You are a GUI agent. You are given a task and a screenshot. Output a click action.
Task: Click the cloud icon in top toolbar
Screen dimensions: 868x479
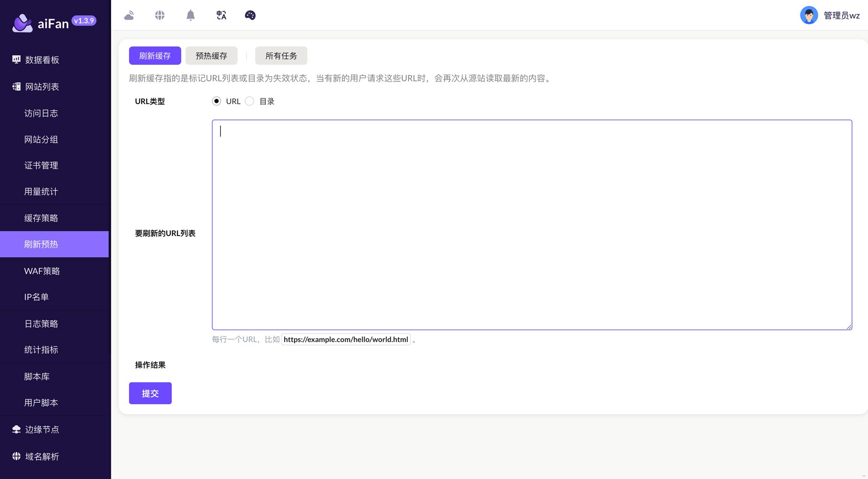coord(129,15)
